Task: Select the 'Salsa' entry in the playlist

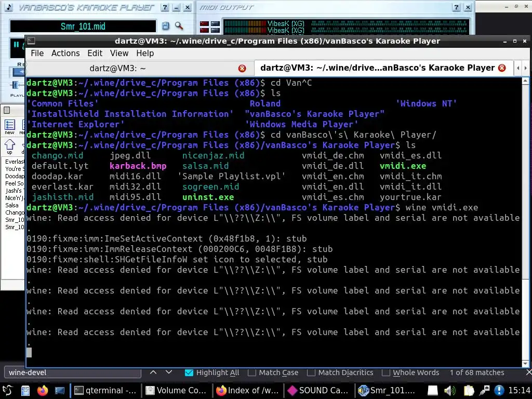Action: click(x=12, y=205)
